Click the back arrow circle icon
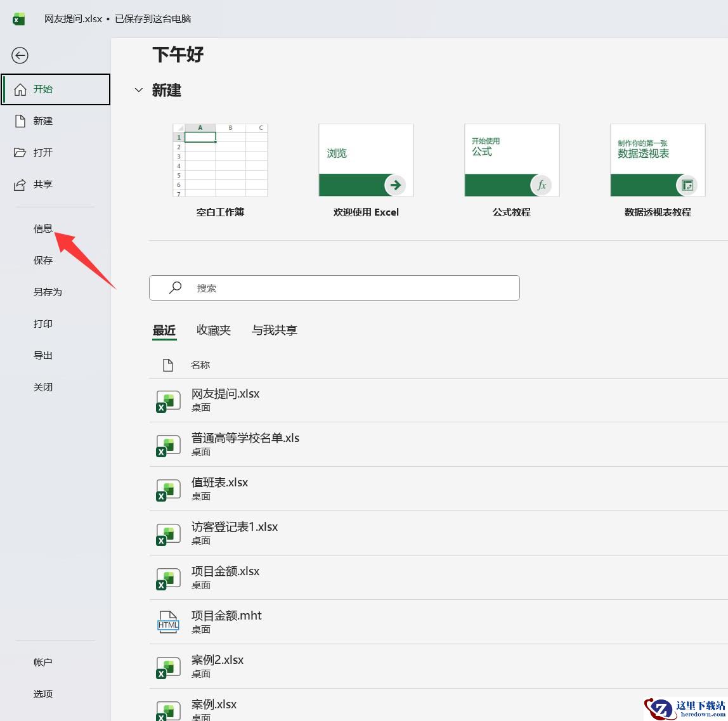728x721 pixels. [20, 56]
